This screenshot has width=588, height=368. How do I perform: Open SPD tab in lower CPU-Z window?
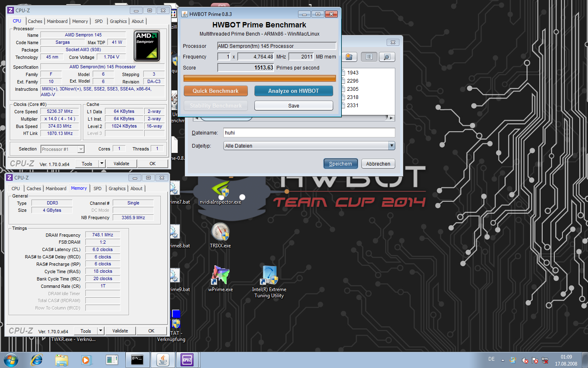tap(98, 188)
